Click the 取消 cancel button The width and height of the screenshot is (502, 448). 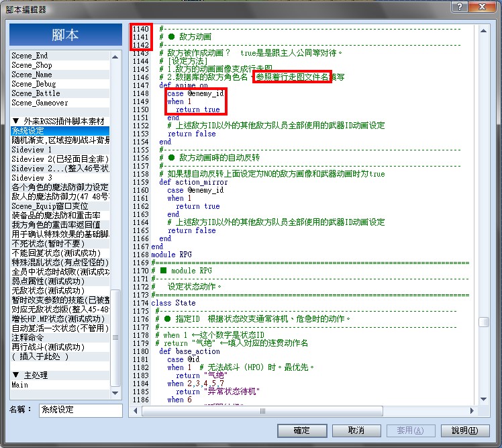tap(356, 431)
